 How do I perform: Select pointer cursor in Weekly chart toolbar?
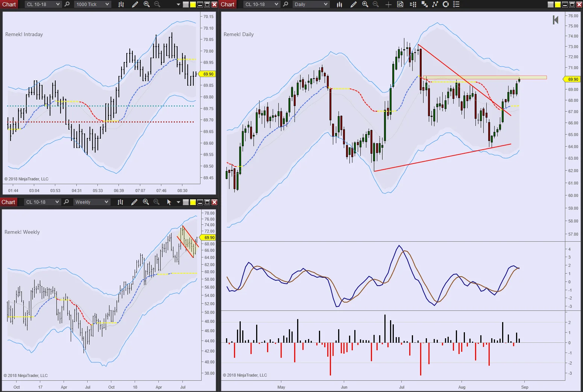click(169, 202)
